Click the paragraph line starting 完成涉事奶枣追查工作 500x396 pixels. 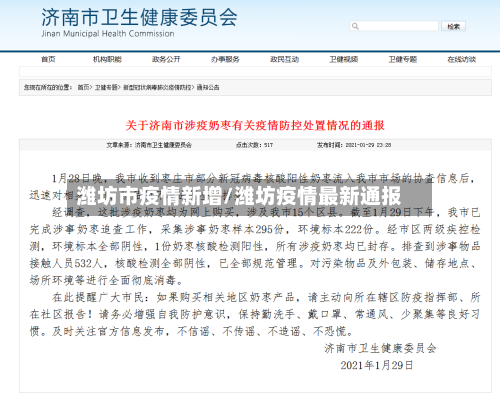click(255, 229)
